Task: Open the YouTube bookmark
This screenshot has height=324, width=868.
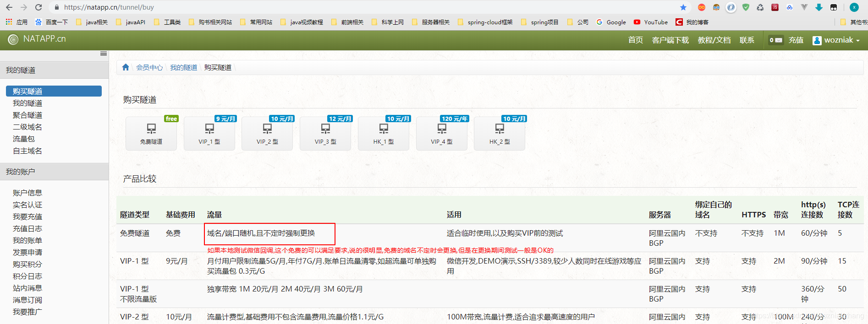Action: [651, 22]
